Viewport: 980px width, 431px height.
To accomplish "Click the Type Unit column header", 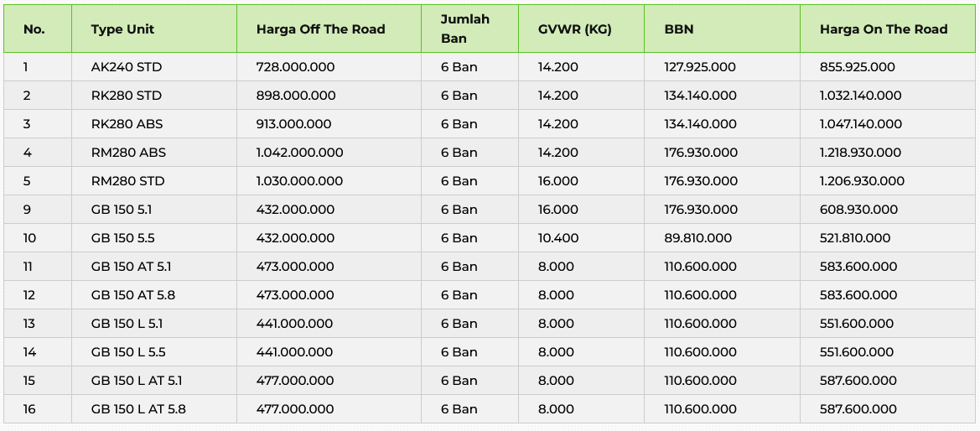I will tap(122, 29).
